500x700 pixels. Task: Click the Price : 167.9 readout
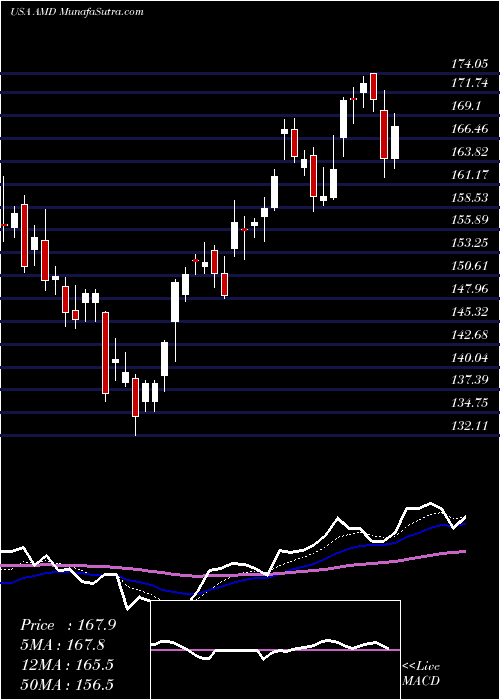68,625
